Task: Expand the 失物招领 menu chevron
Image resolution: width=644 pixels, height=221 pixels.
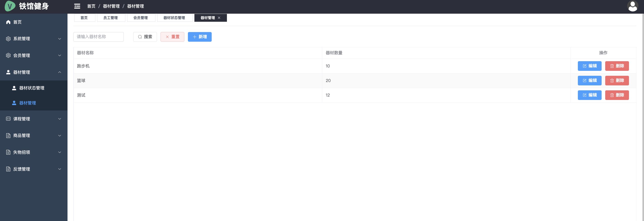Action: [59, 152]
